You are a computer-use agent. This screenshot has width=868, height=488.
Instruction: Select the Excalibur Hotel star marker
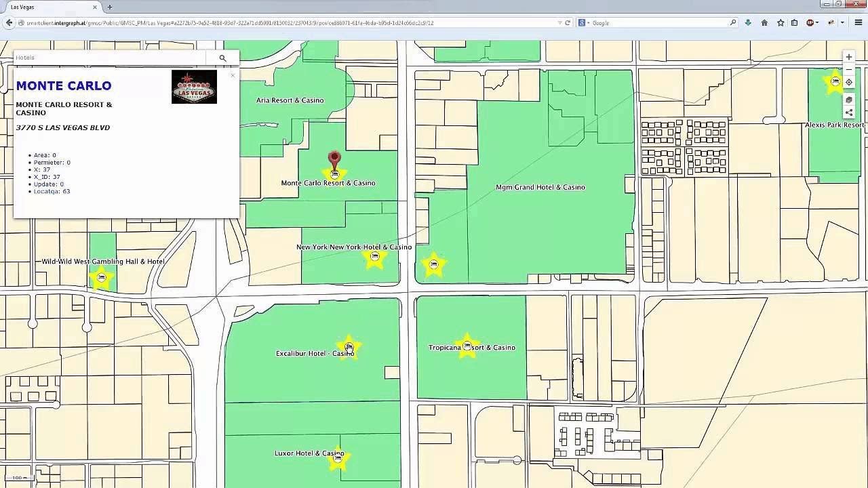tap(349, 347)
